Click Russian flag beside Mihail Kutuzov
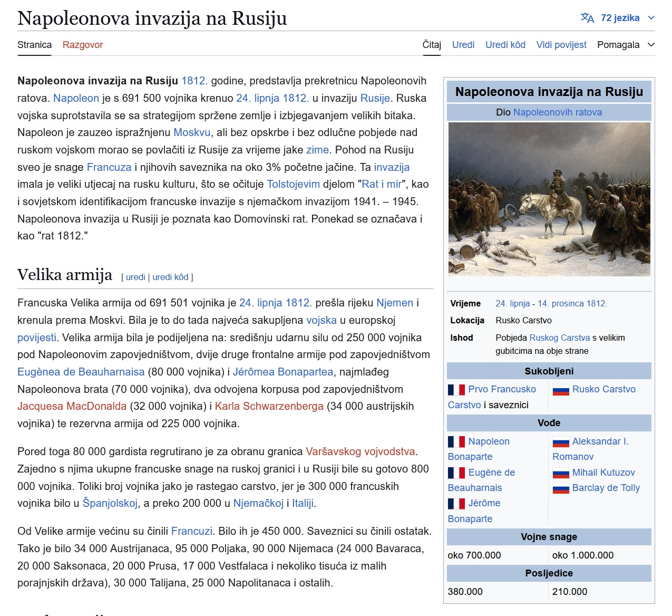Screen dimensions: 672x616 pos(561,473)
